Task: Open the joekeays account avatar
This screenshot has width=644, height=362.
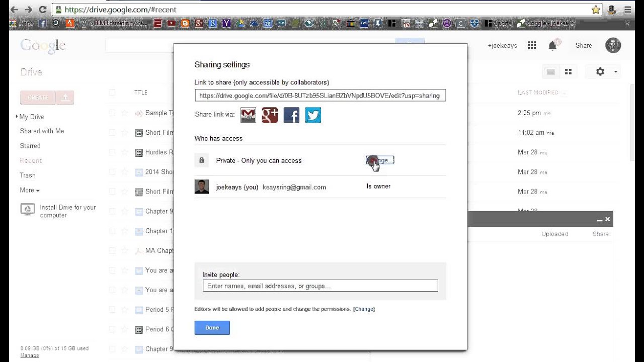Action: pos(613,45)
